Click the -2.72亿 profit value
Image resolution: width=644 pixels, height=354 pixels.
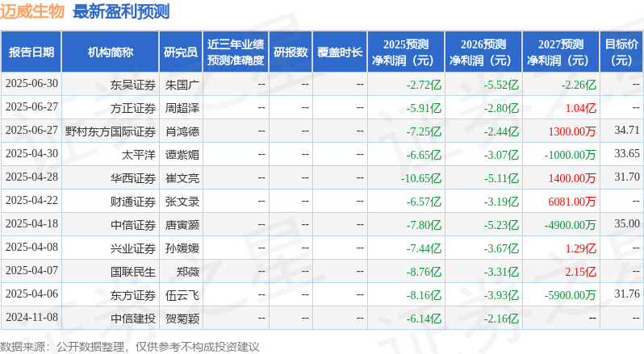click(424, 85)
